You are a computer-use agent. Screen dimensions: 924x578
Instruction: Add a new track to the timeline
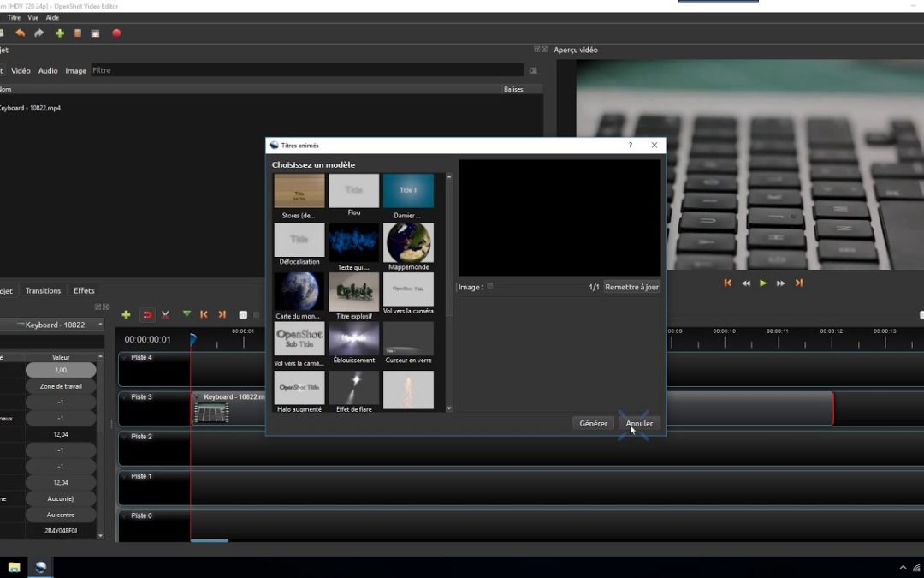[126, 314]
